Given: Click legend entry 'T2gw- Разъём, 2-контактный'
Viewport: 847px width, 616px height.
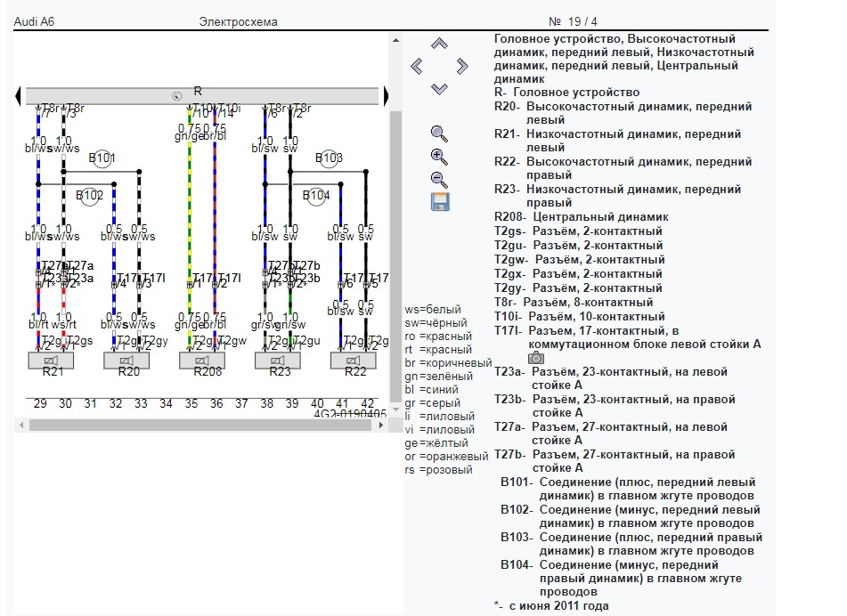Looking at the screenshot, I should coord(580,260).
